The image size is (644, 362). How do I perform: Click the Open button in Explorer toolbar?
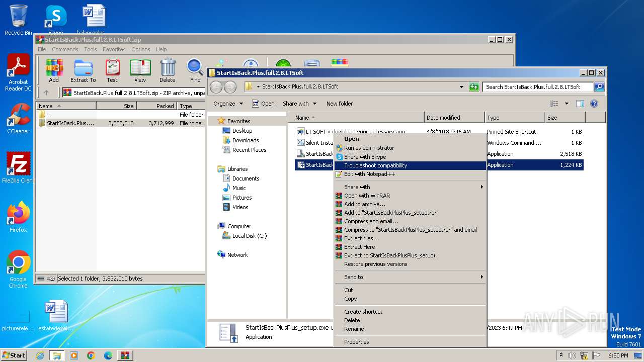coord(263,104)
